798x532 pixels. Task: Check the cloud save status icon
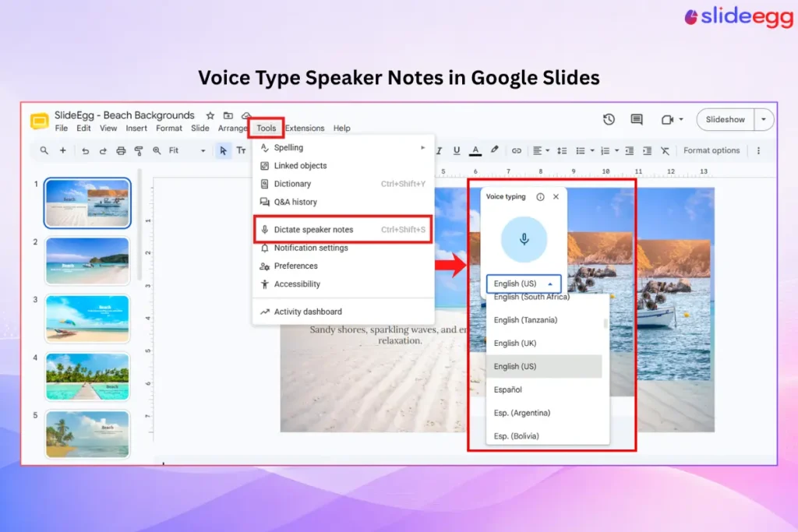pyautogui.click(x=246, y=115)
